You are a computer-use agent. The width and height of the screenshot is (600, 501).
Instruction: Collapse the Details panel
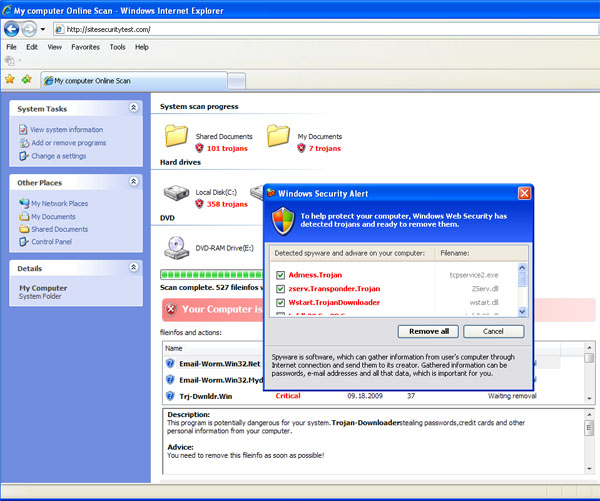tap(134, 267)
